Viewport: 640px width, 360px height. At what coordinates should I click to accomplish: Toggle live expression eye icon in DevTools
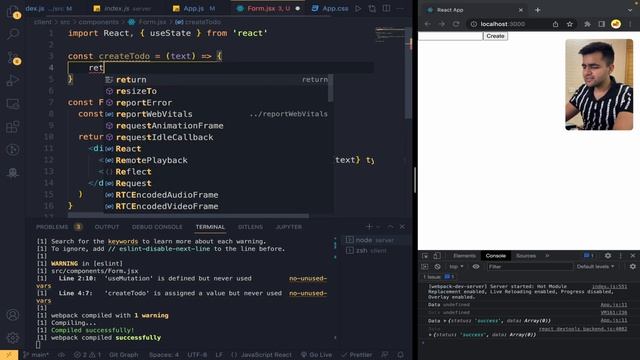[476, 267]
